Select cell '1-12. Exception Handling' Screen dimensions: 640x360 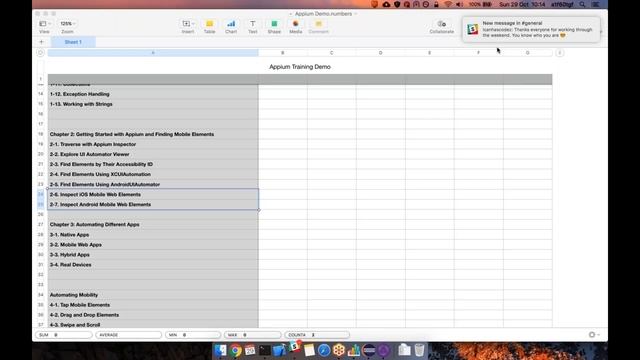point(153,94)
